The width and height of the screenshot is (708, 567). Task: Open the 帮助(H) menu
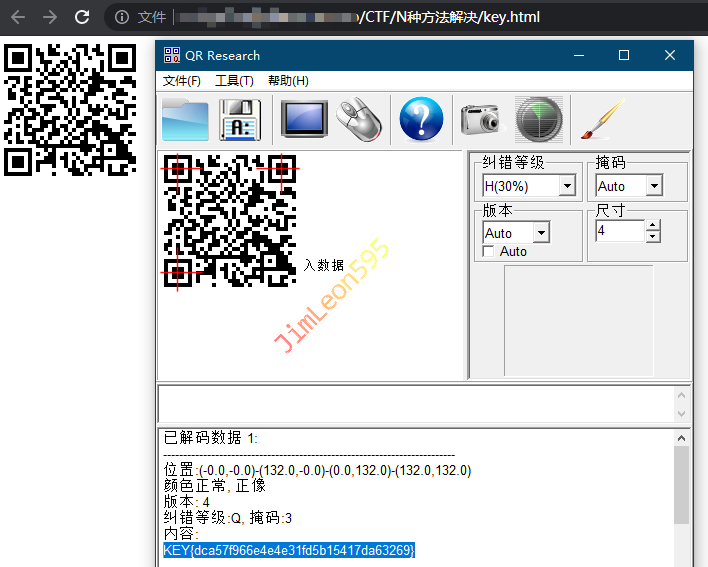point(288,81)
